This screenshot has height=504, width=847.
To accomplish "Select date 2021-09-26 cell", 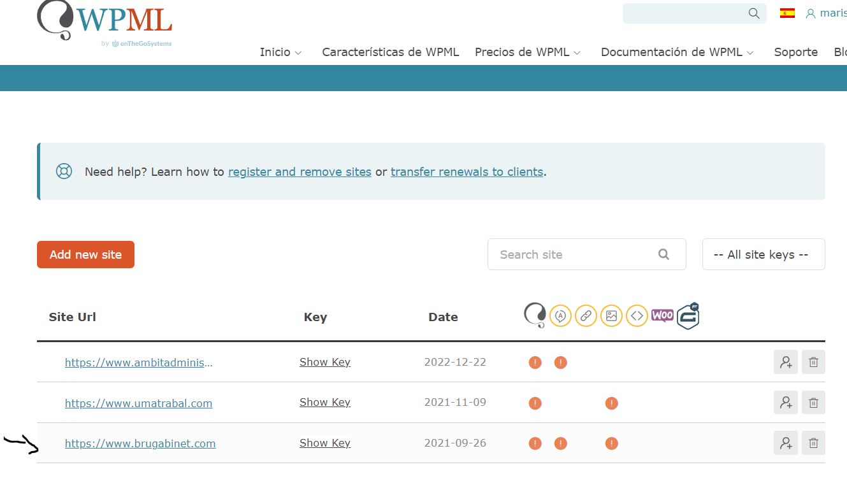I will click(x=455, y=443).
